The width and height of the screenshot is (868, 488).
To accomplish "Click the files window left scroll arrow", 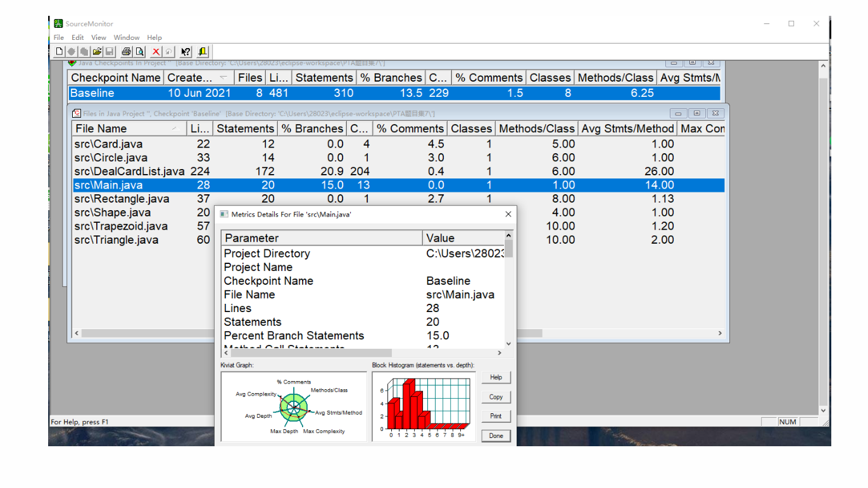I will pyautogui.click(x=77, y=333).
